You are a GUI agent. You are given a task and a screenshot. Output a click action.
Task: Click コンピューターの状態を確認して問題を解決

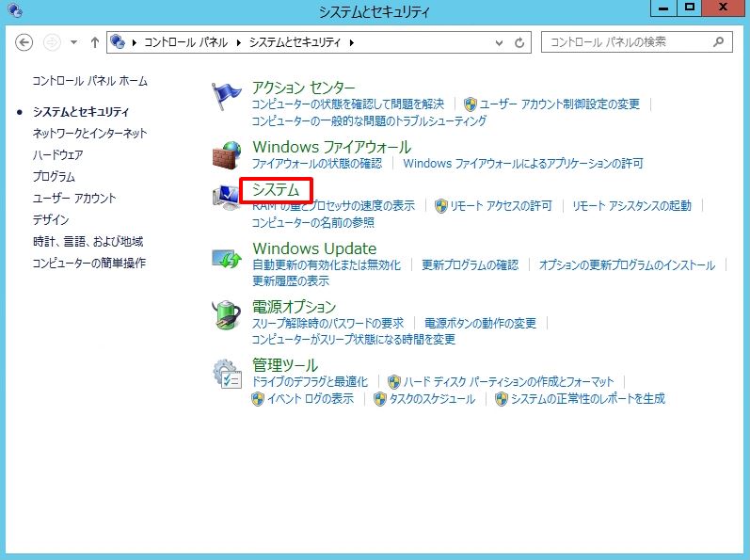[x=348, y=104]
